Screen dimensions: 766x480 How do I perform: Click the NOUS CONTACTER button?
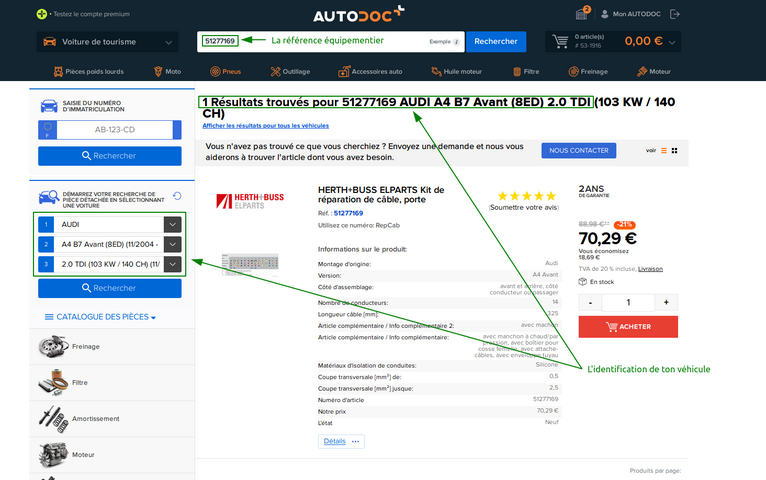[x=578, y=150]
